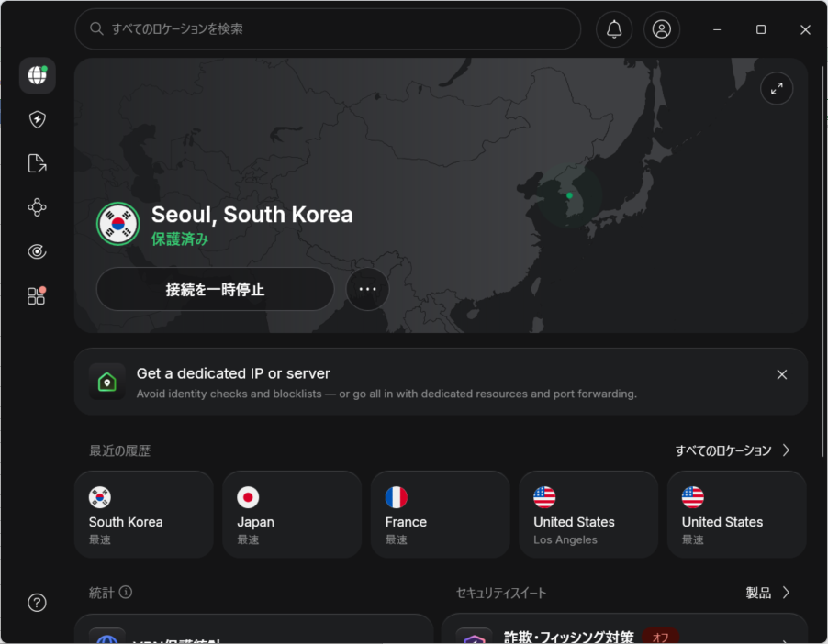Image resolution: width=828 pixels, height=644 pixels.
Task: Minimize the VPN window
Action: 717,29
